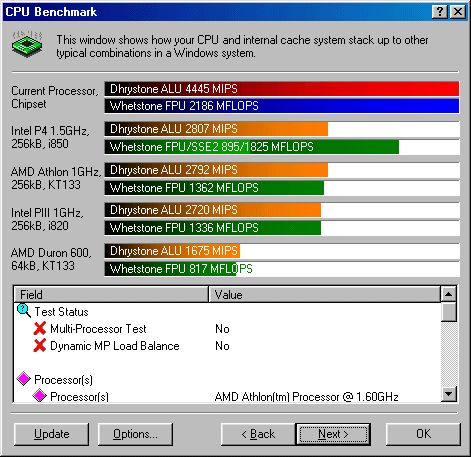Click the Whetstone FPU/SSE2 895/1825 MFLOPS bar
471x457 pixels.
pos(252,147)
